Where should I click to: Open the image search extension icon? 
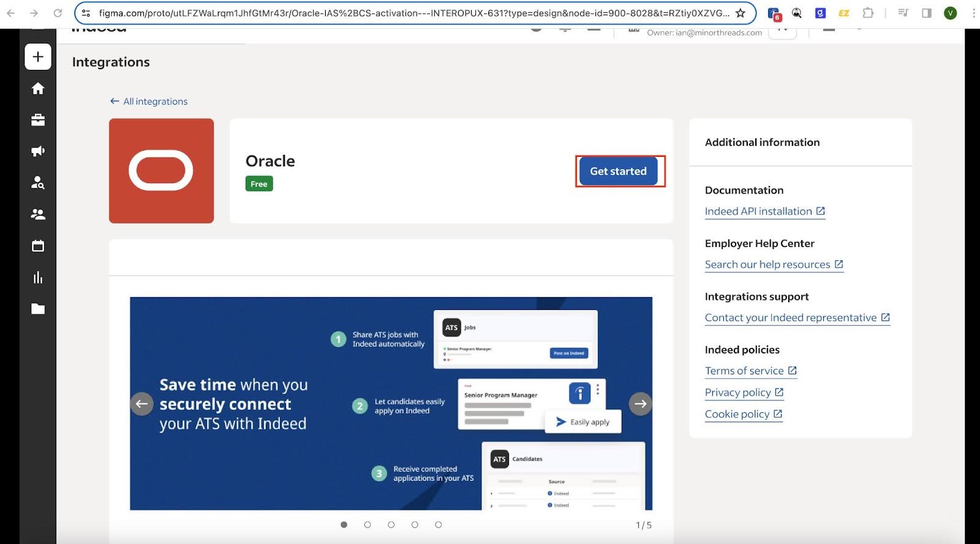[797, 13]
